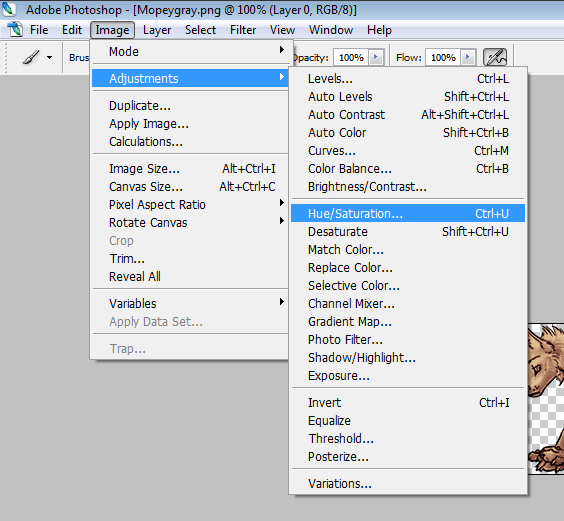This screenshot has width=564, height=521.
Task: Open Posterize... adjustment
Action: click(x=408, y=456)
